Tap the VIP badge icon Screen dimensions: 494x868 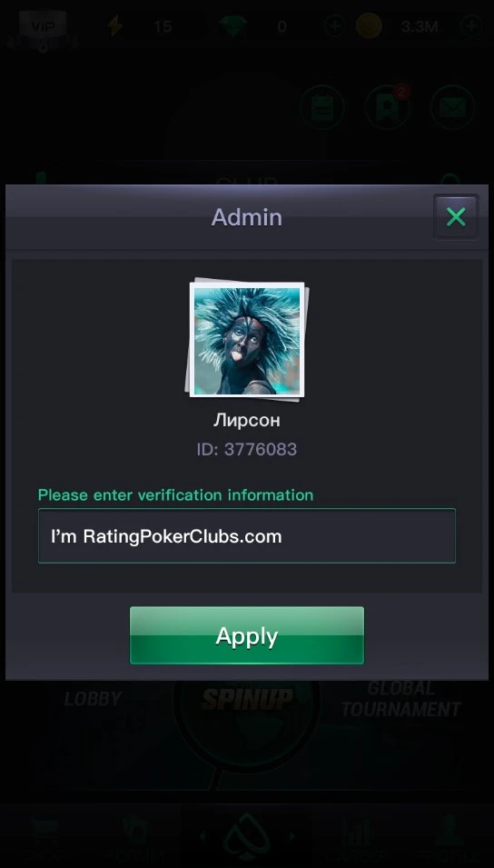(x=43, y=26)
